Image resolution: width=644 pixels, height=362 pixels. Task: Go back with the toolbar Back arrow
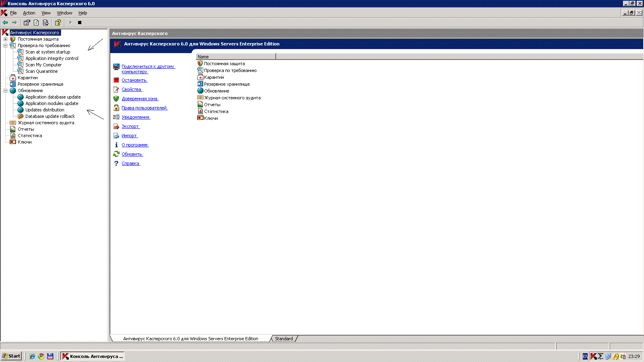(x=5, y=23)
